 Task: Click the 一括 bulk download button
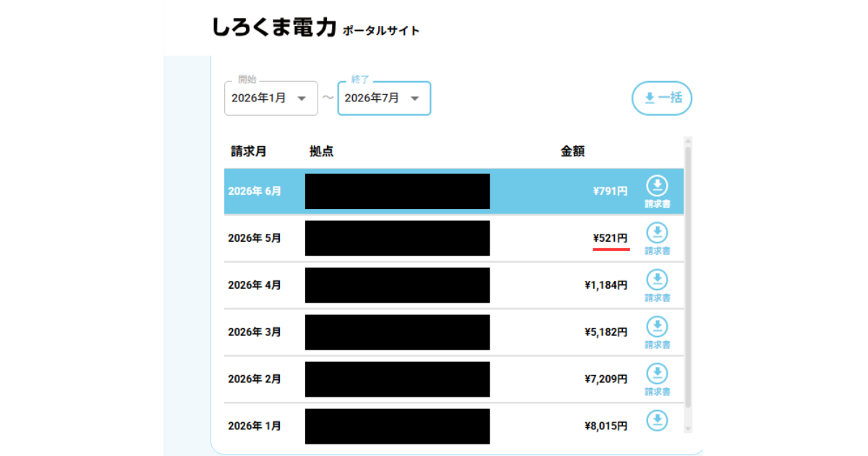point(662,98)
